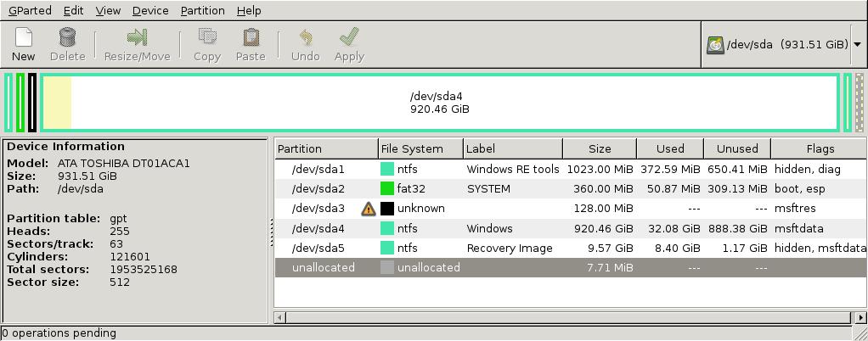Select the /dev/sda4 partition row
Image resolution: width=868 pixels, height=341 pixels.
point(571,229)
